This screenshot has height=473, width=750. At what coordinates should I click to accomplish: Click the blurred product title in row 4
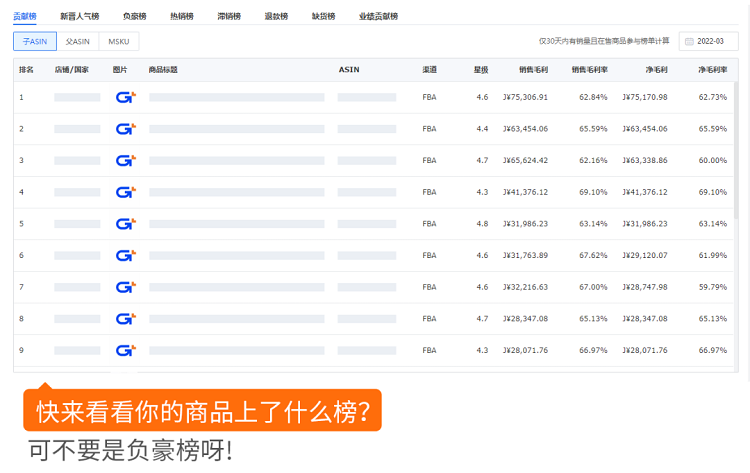[236, 192]
